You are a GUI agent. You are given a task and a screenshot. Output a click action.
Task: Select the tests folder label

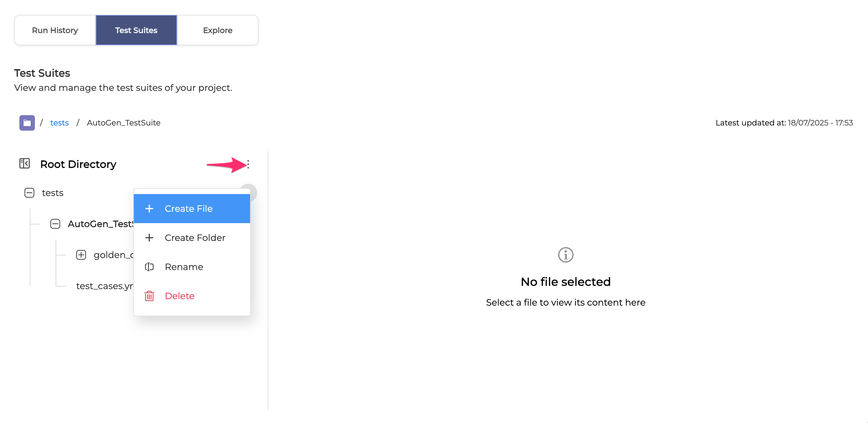pyautogui.click(x=53, y=193)
